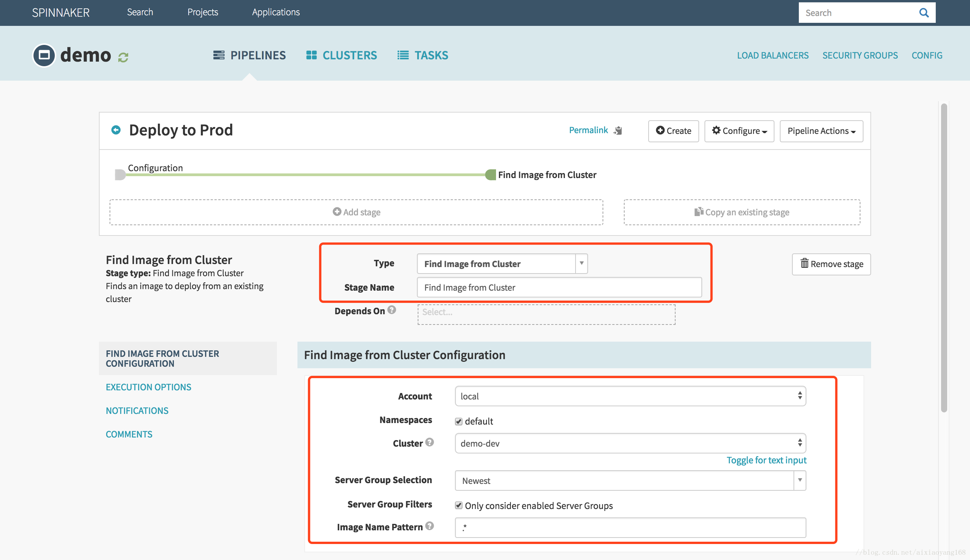Go to the PIPELINES tab
Image resolution: width=970 pixels, height=560 pixels.
coord(250,56)
